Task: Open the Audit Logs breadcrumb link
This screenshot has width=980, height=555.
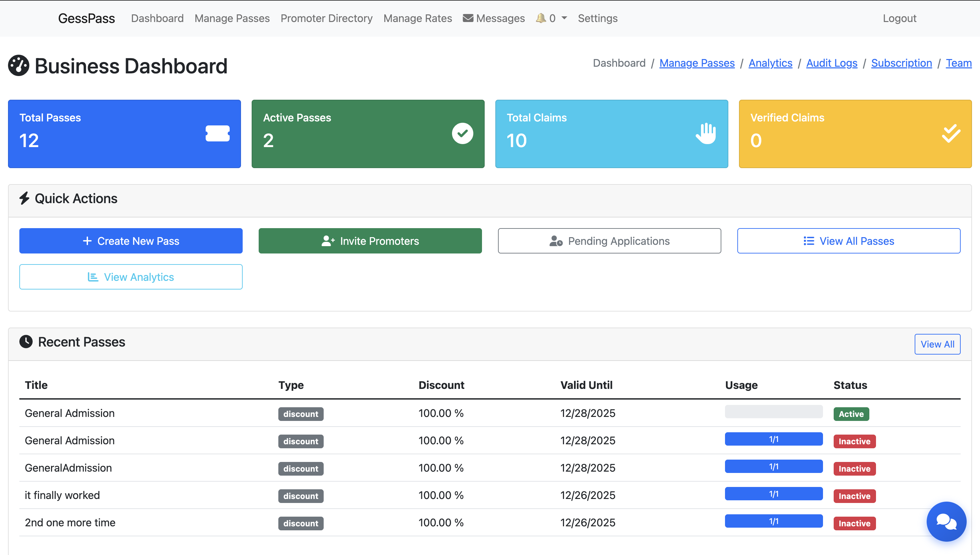Action: [x=831, y=63]
